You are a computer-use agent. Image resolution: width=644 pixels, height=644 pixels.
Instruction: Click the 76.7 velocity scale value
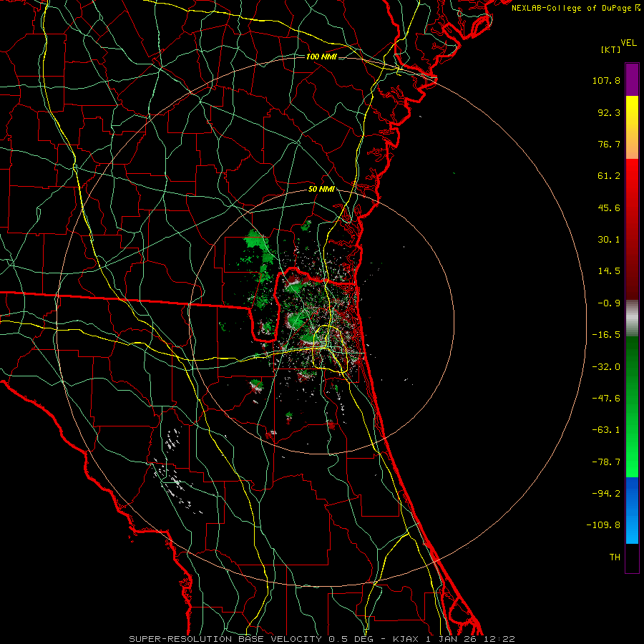609,144
